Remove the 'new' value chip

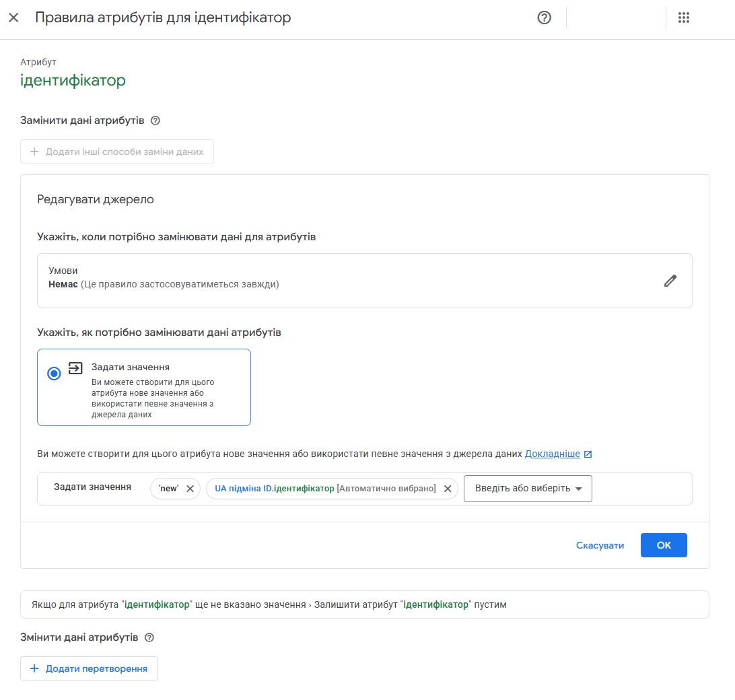[190, 489]
